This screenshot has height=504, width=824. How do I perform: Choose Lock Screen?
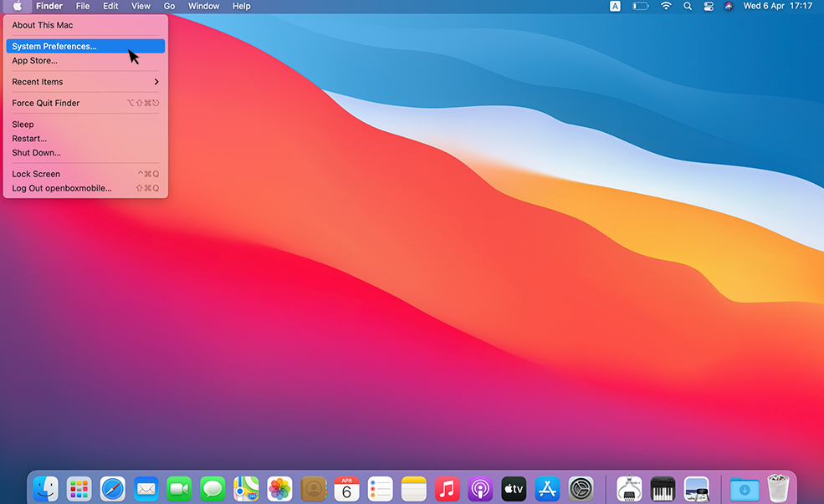85,174
